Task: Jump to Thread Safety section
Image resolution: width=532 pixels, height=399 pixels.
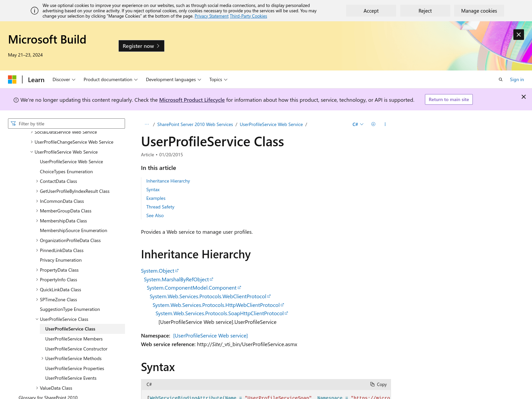Action: tap(160, 207)
